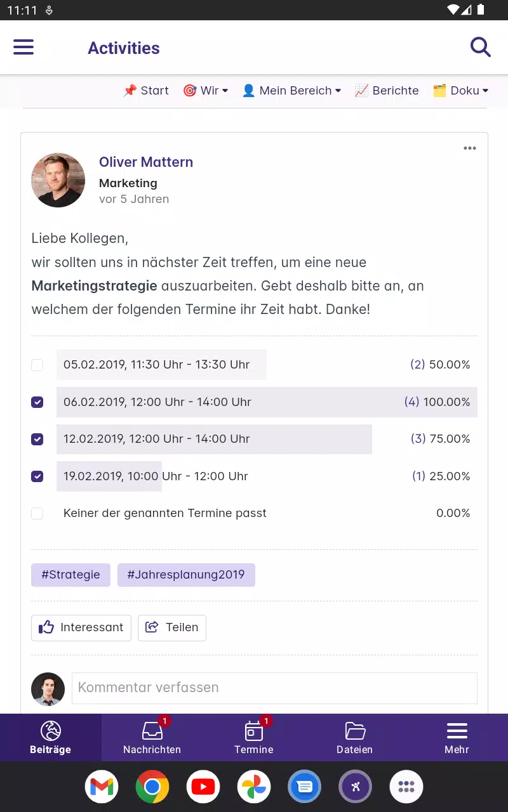Open the Berichte menu item
The width and height of the screenshot is (508, 812).
coord(387,91)
